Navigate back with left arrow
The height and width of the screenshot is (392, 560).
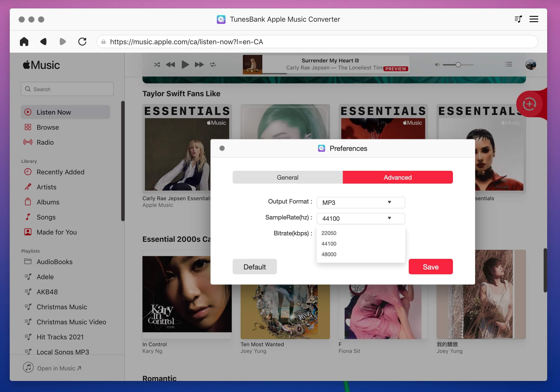[43, 42]
